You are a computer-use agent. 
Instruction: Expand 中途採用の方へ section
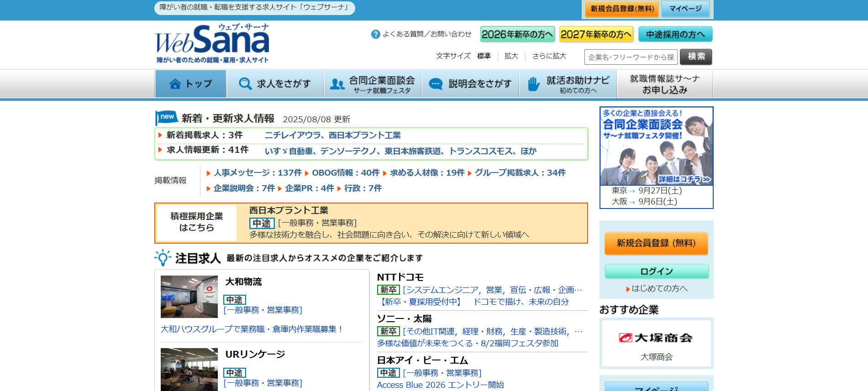click(675, 34)
